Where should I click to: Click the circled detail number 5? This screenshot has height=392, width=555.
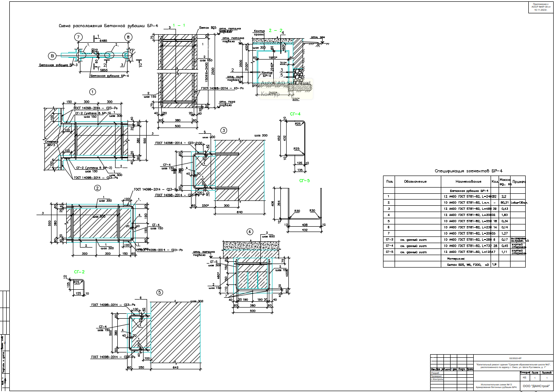(x=160, y=292)
